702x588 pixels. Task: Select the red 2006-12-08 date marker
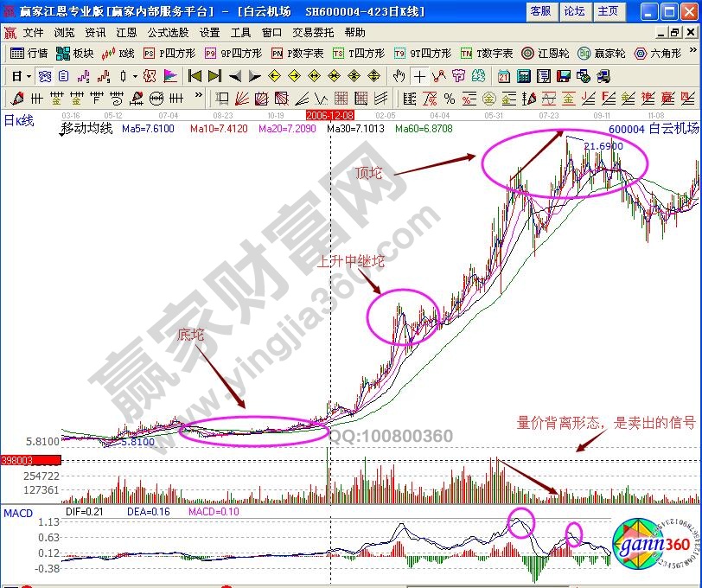pos(330,114)
